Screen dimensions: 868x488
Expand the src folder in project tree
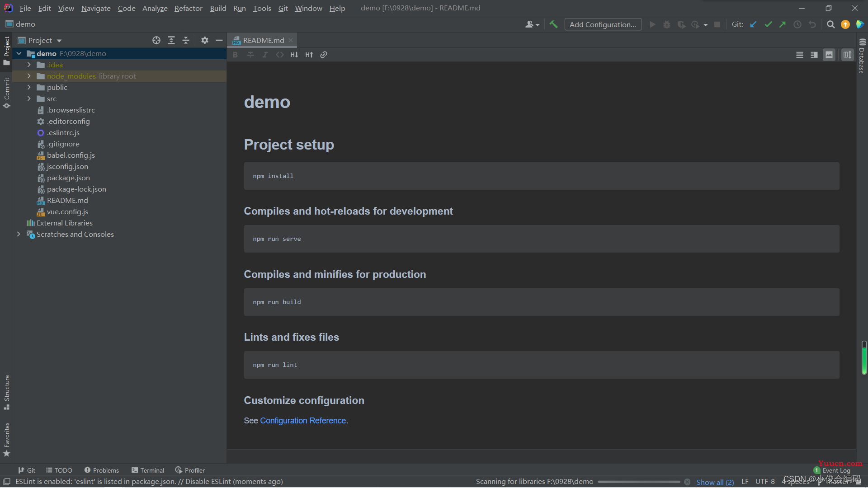[x=29, y=99]
